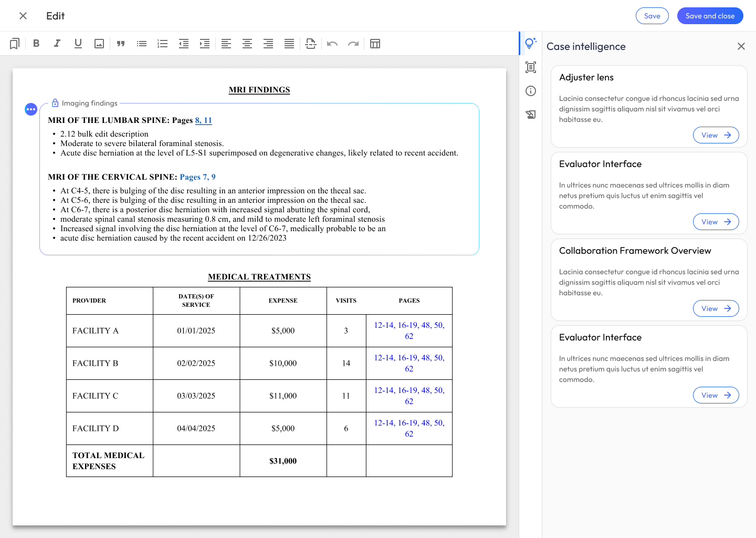Add a block quote
This screenshot has height=538, width=756.
[121, 44]
